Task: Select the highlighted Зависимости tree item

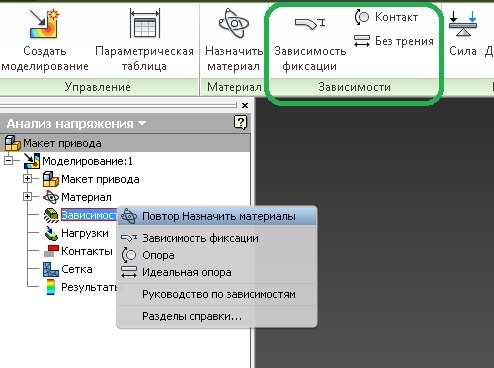Action: pyautogui.click(x=89, y=215)
